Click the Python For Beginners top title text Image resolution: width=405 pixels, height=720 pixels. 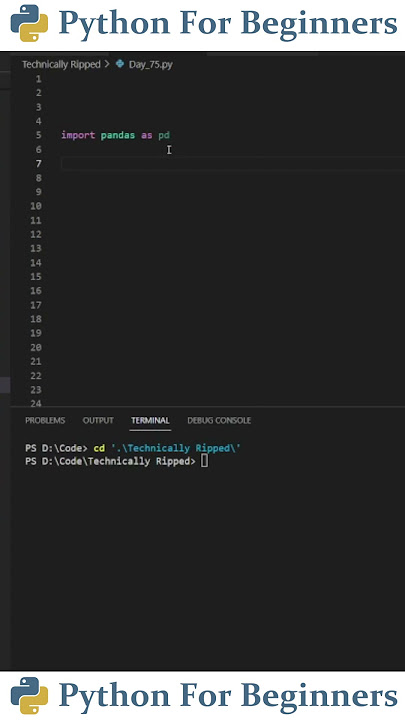tap(228, 23)
